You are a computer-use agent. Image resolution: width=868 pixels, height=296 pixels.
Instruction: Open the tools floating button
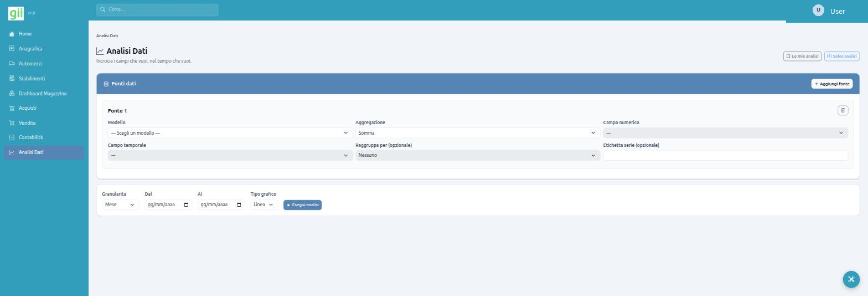tap(851, 279)
